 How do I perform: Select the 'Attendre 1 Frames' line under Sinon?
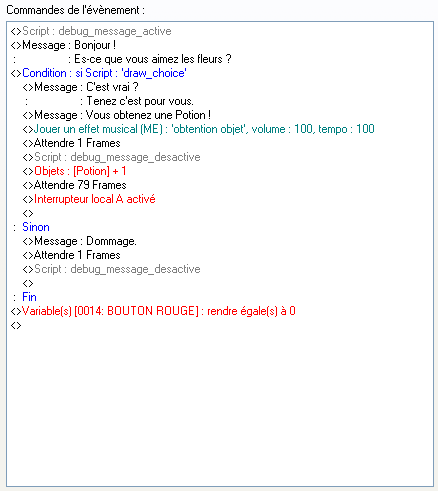pyautogui.click(x=71, y=255)
